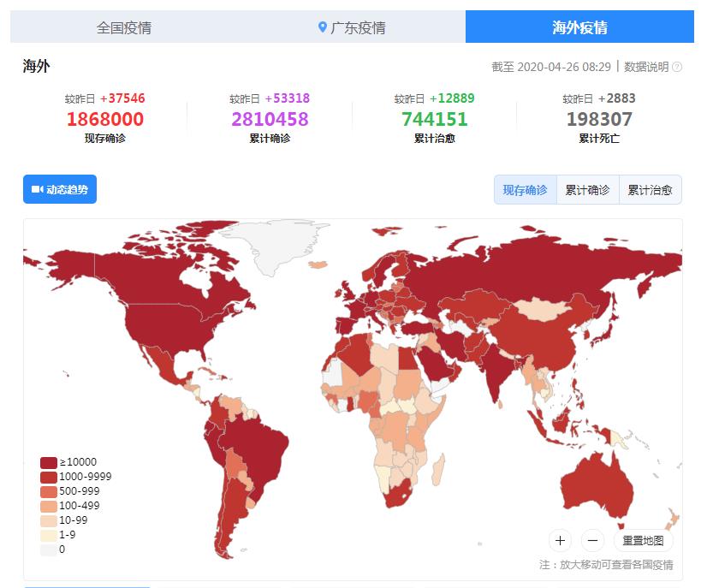Click the location pin icon on 广东疫情 tab
The image size is (707, 588).
coord(321,27)
